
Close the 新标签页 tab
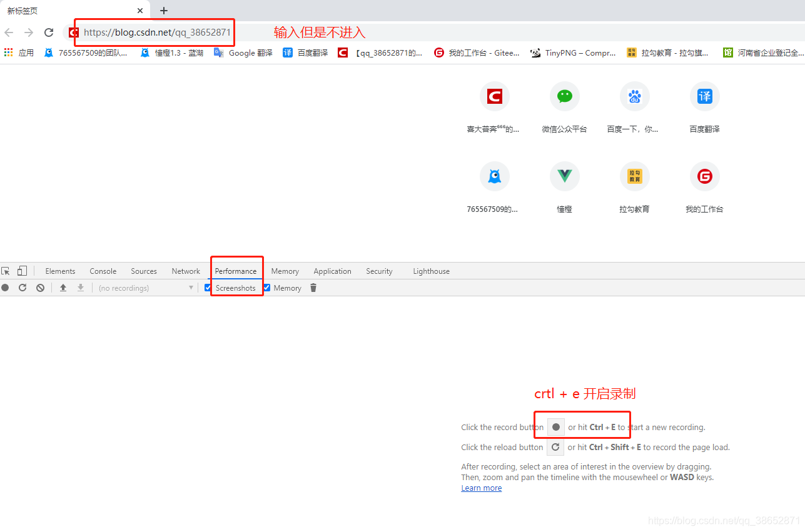click(x=140, y=11)
